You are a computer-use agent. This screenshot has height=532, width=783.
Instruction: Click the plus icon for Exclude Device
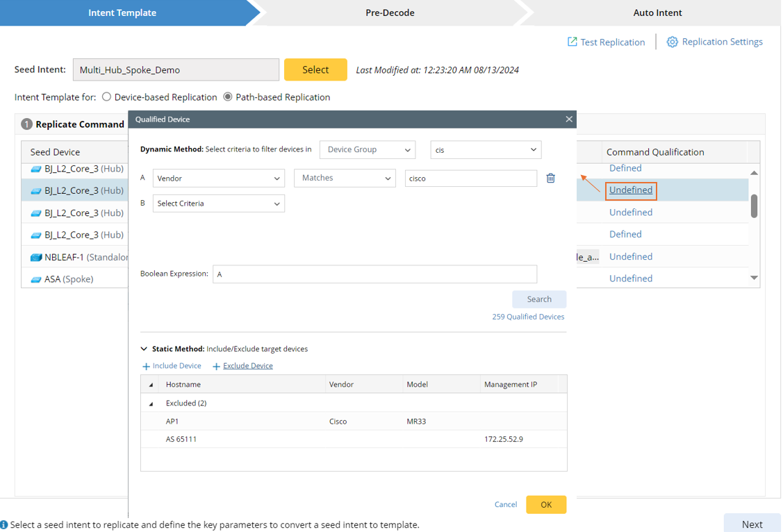[217, 366]
